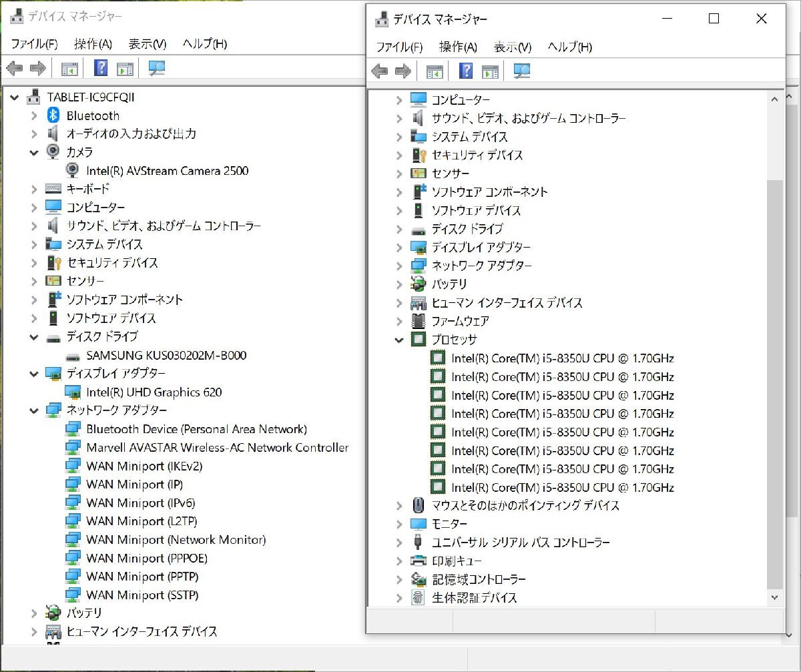Image resolution: width=801 pixels, height=672 pixels.
Task: Click ユニバーサル シリアル バス コントローラー USB icon
Action: [x=419, y=542]
